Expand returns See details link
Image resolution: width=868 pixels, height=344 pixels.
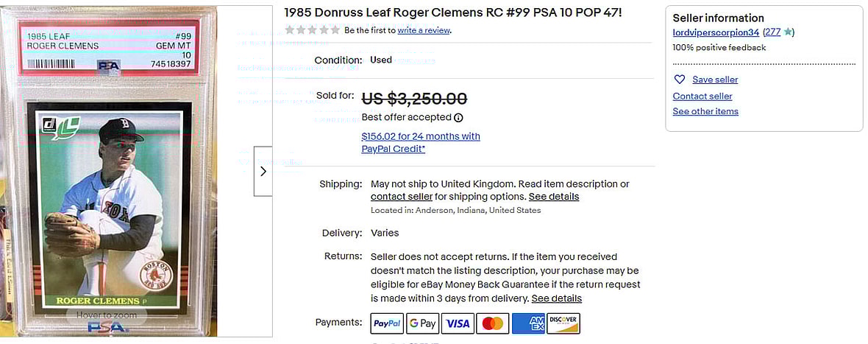point(556,298)
